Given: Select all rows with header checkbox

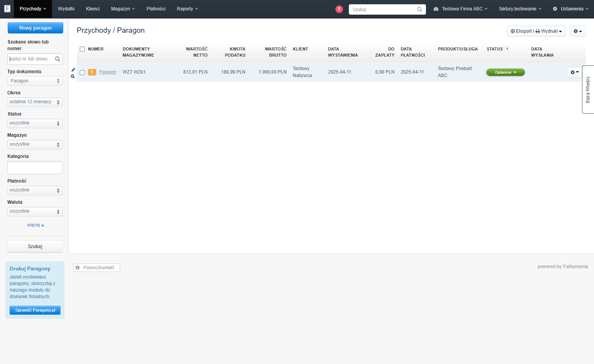Looking at the screenshot, I should coord(82,49).
